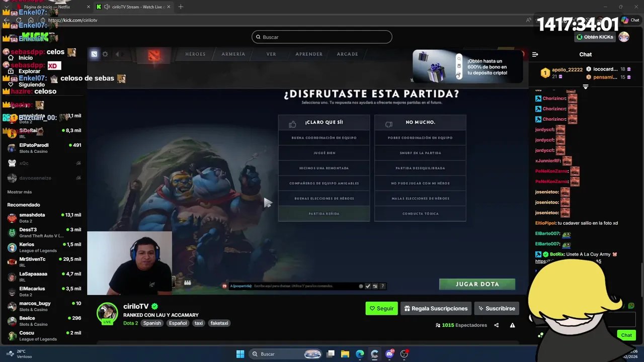Select the Partida reñida option

[324, 214]
